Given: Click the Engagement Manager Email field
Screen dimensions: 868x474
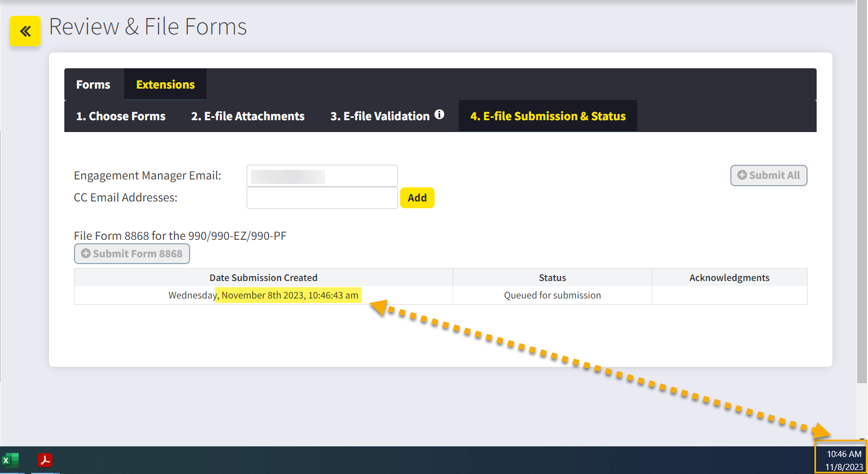Looking at the screenshot, I should (322, 176).
